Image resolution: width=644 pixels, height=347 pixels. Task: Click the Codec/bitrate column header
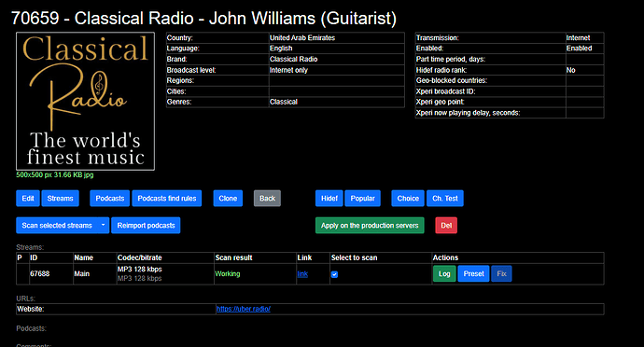click(x=140, y=257)
